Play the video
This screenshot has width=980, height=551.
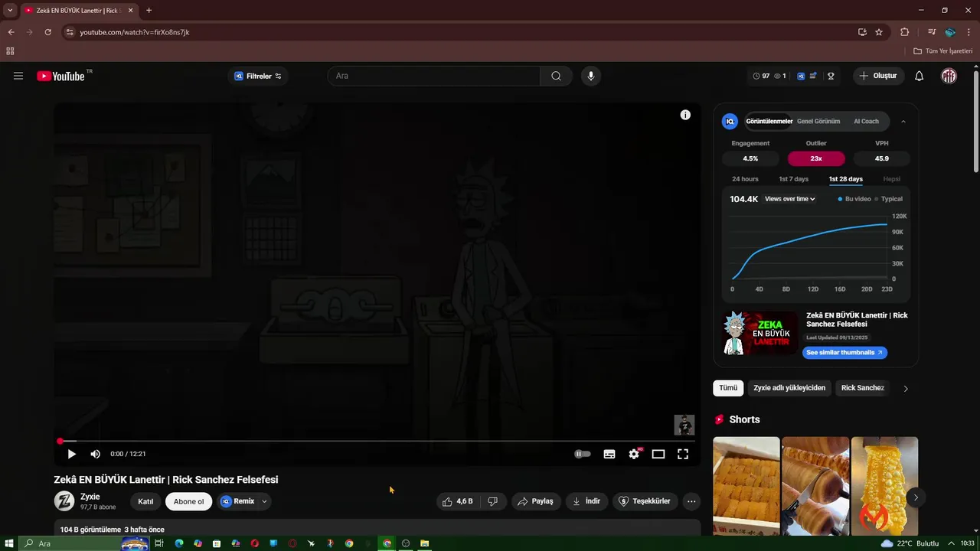coord(71,454)
